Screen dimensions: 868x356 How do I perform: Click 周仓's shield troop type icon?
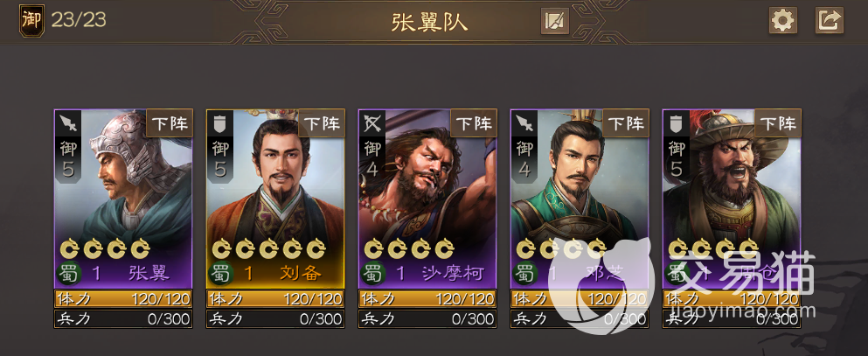point(677,123)
